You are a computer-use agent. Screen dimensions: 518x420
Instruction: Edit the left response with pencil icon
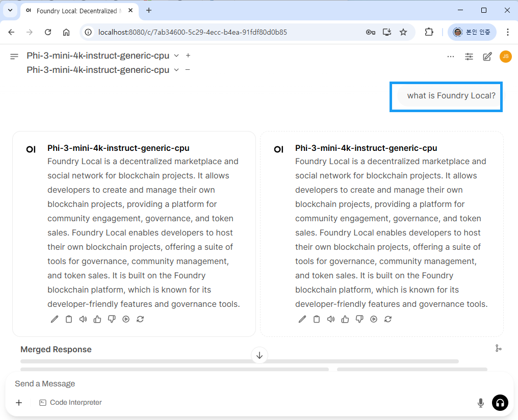(x=55, y=319)
